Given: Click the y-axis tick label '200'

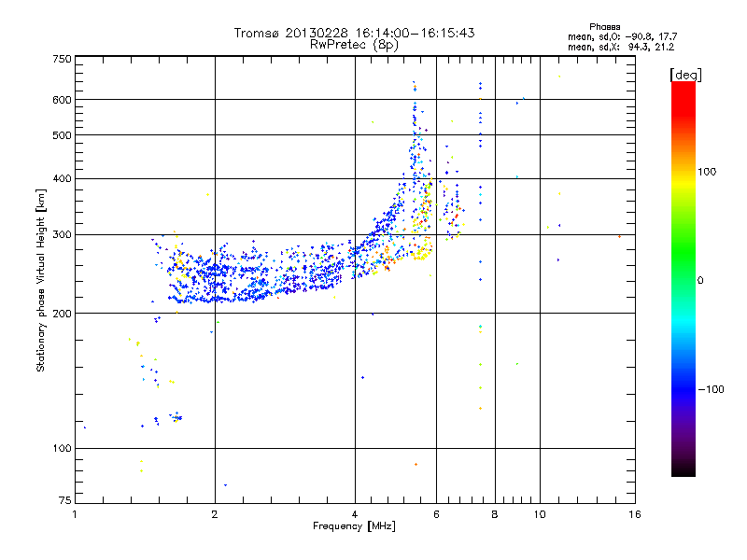Looking at the screenshot, I should [62, 314].
